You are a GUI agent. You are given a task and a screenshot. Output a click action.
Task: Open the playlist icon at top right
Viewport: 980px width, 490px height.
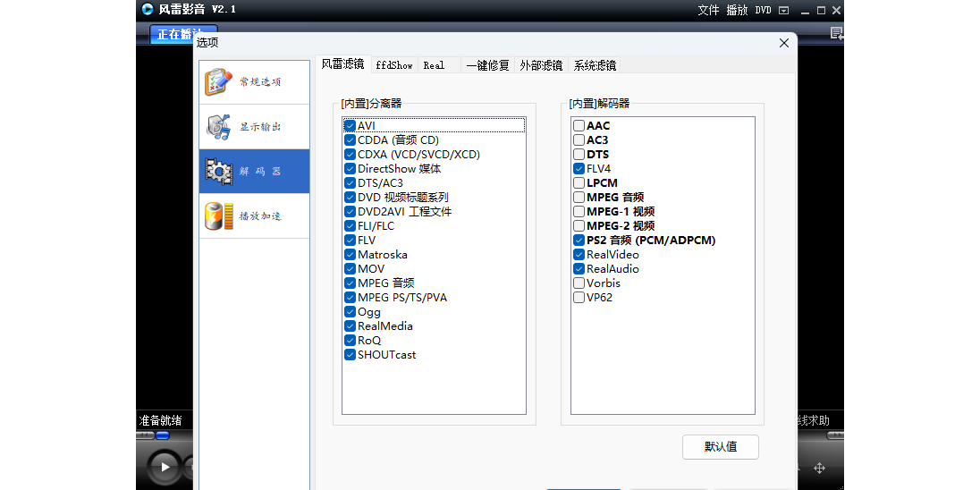tap(836, 34)
